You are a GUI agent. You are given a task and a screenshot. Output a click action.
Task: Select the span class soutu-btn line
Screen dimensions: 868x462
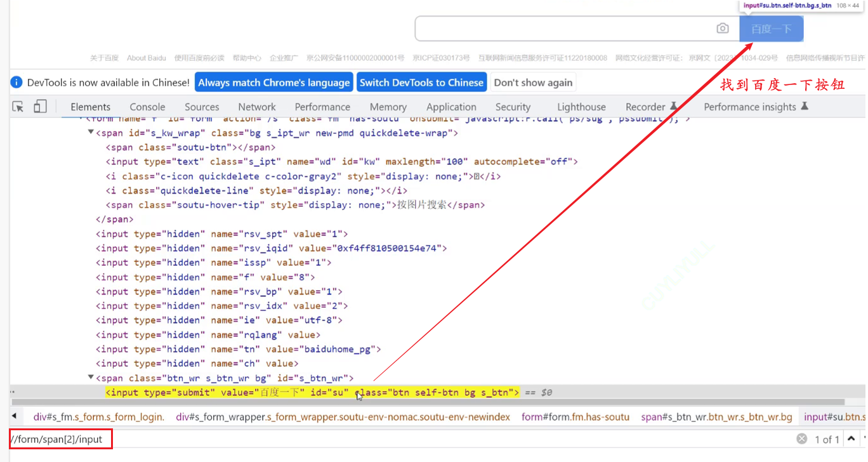190,147
